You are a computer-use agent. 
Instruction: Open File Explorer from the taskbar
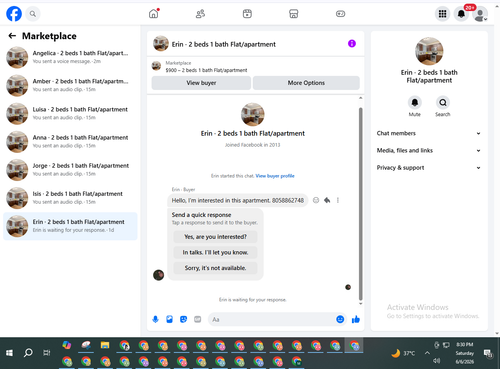tap(105, 345)
